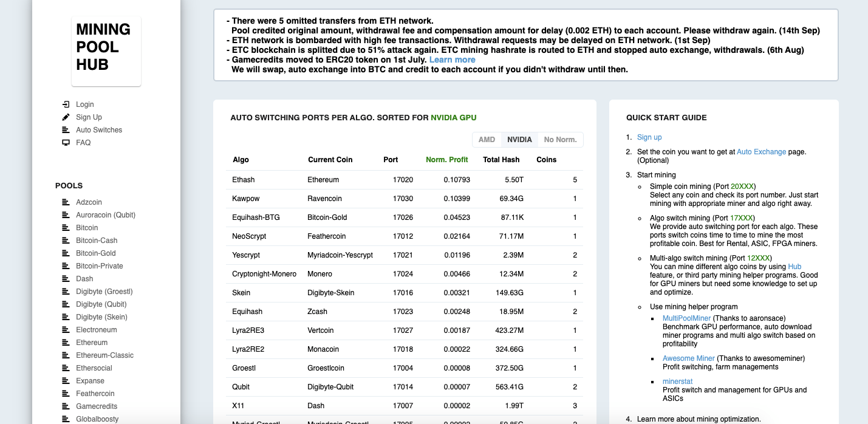Screen dimensions: 868x424
Task: Click the Login icon in sidebar
Action: (66, 104)
